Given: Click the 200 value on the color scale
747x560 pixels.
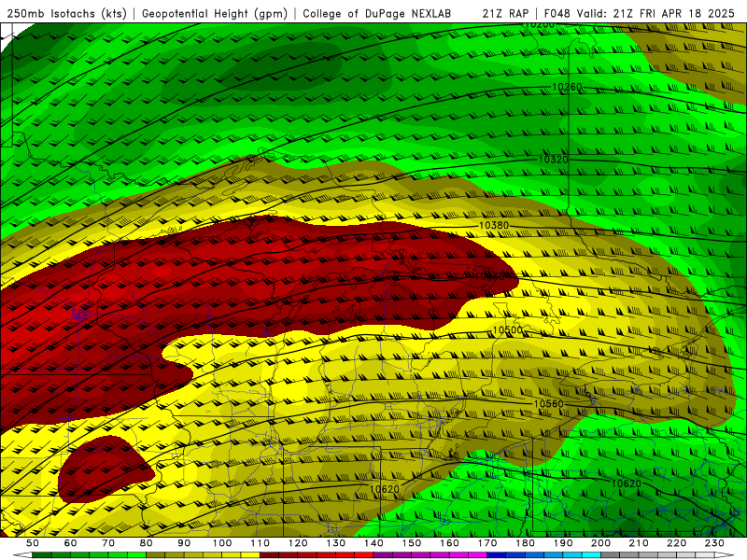Looking at the screenshot, I should (x=601, y=543).
